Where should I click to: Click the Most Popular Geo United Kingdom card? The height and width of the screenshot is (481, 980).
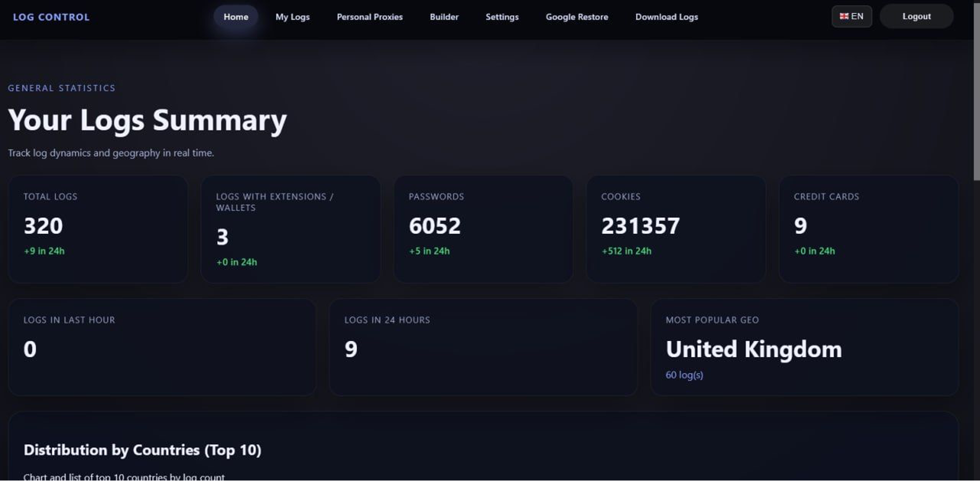[x=804, y=347]
